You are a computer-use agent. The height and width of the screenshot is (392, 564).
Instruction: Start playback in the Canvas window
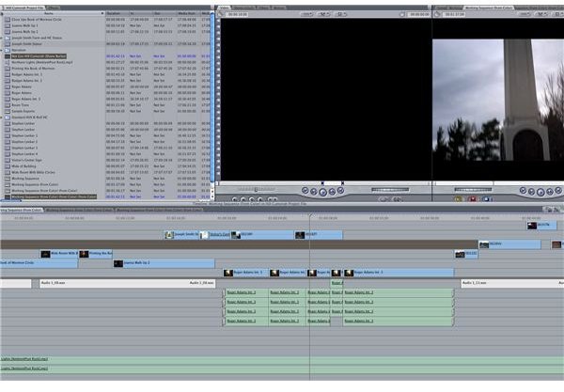click(540, 193)
